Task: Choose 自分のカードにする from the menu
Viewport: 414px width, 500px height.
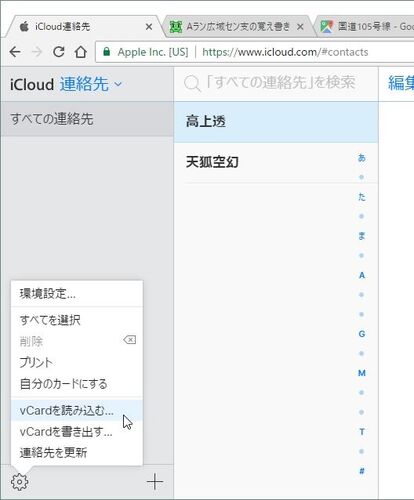Action: click(77, 384)
